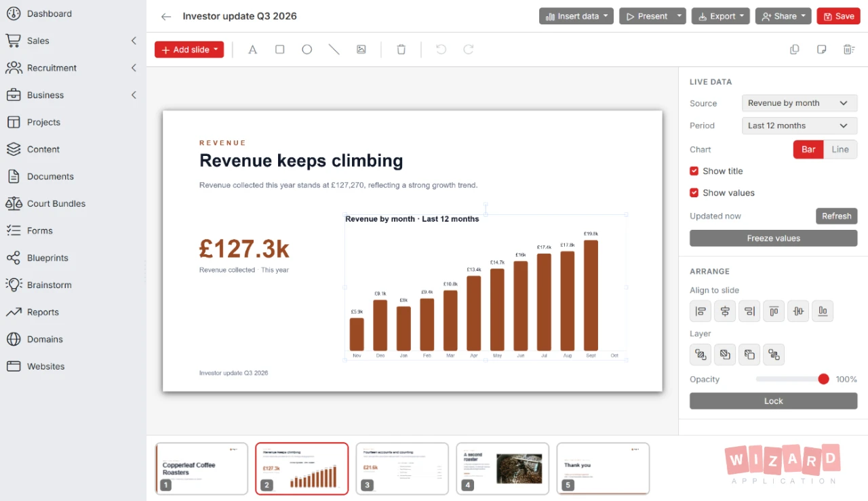Click the trash icon beside image tool
Image resolution: width=868 pixels, height=501 pixels.
[401, 49]
